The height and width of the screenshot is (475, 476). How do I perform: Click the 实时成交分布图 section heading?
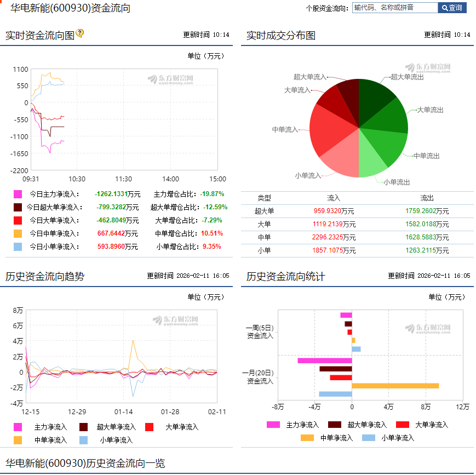(x=281, y=36)
